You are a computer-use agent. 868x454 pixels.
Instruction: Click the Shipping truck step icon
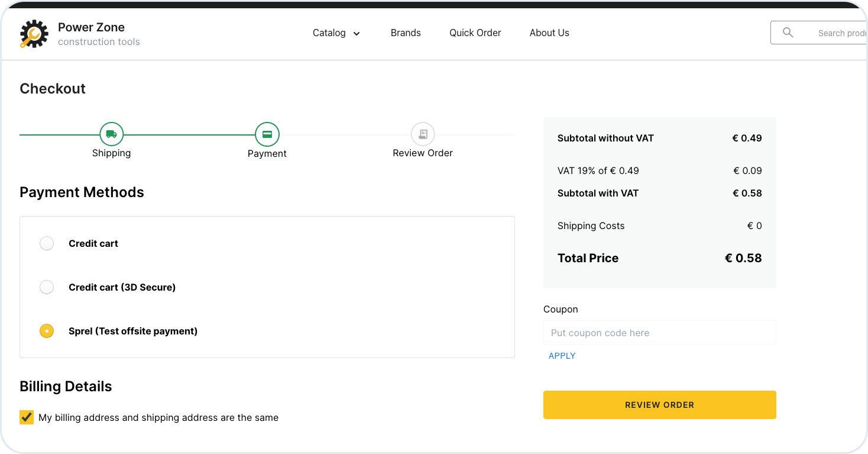coord(111,134)
